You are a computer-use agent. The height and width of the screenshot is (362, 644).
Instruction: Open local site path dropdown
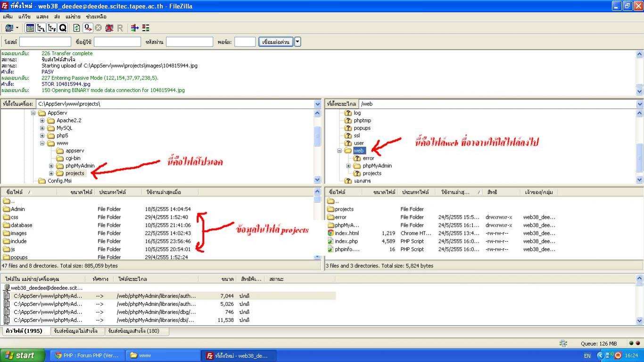click(318, 104)
